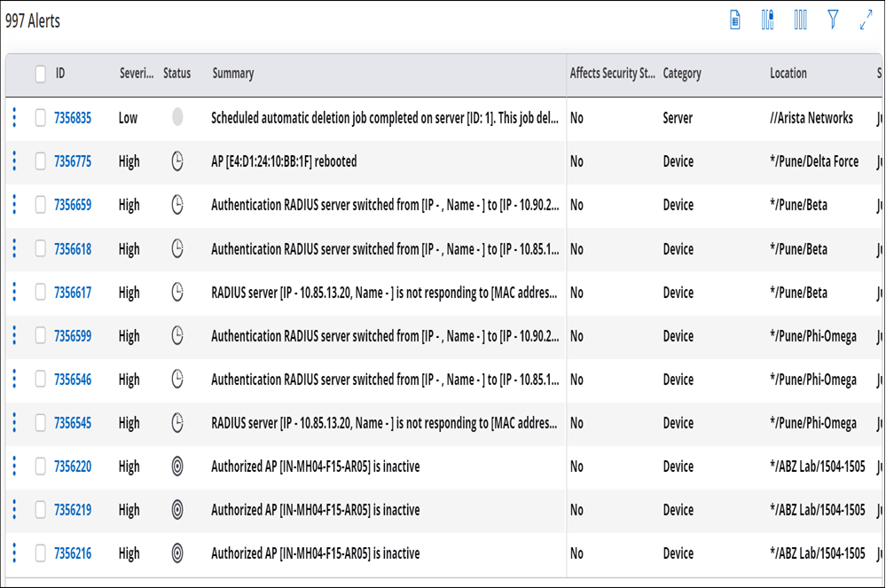Open the column lock settings icon
886x588 pixels.
click(x=767, y=20)
